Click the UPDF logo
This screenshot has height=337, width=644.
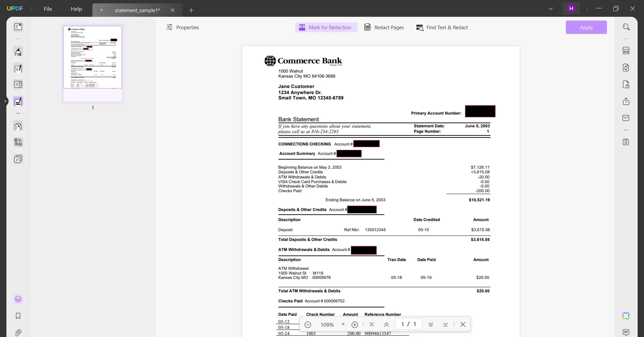pos(15,9)
